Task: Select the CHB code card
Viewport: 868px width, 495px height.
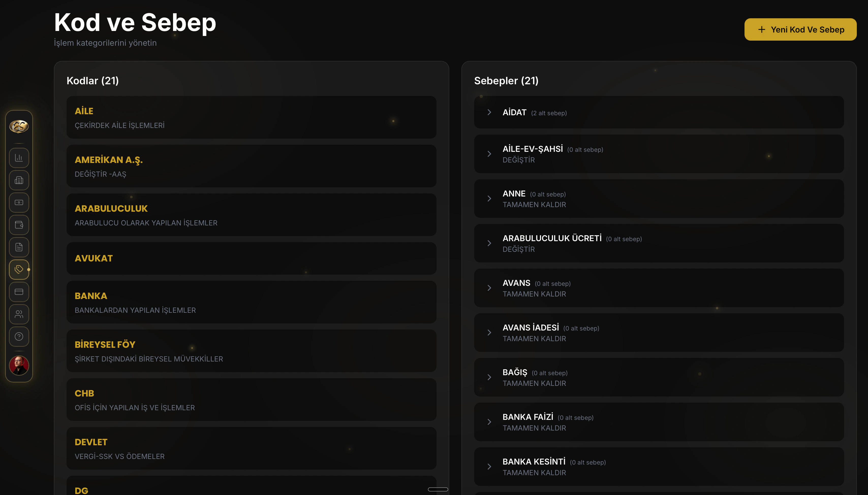Action: coord(252,400)
